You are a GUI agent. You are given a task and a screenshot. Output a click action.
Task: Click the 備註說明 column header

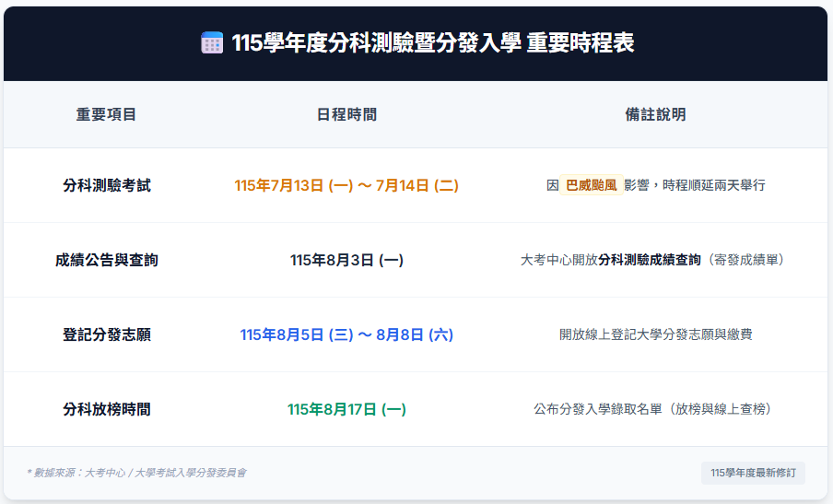(655, 114)
